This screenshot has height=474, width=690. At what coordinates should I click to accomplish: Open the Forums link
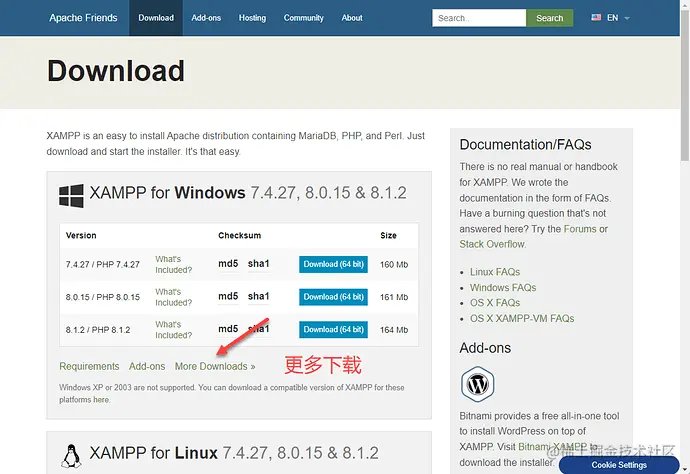580,229
